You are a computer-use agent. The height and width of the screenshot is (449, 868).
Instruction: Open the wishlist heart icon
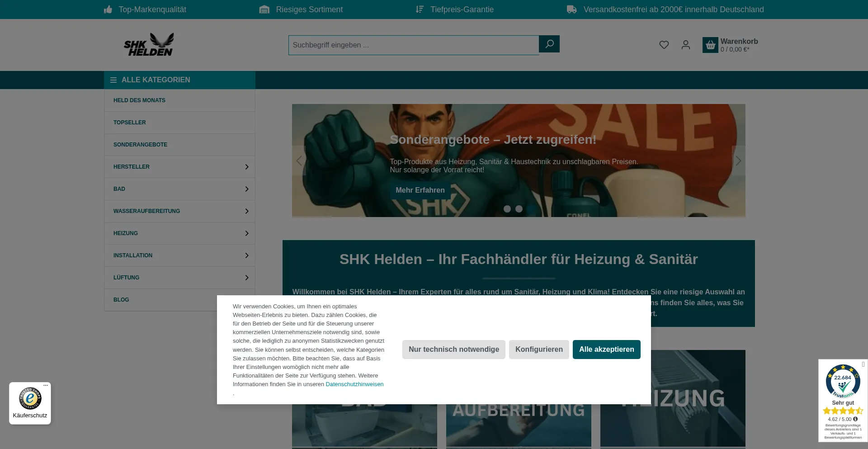pyautogui.click(x=664, y=45)
